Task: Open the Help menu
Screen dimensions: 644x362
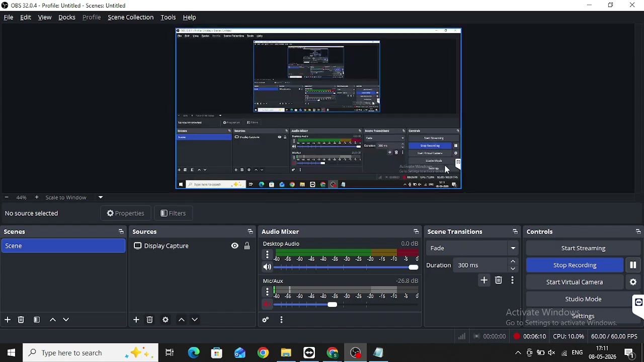Action: (x=189, y=17)
